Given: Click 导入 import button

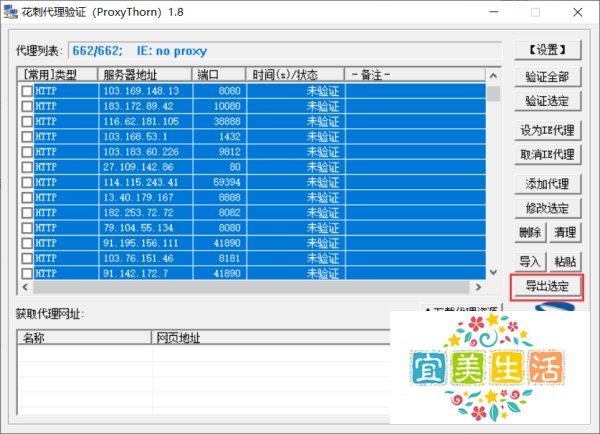Looking at the screenshot, I should (530, 261).
